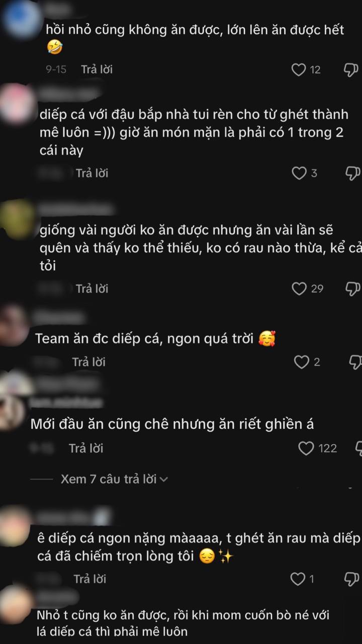Viewport: 362px width, 644px height.
Task: Tap 'Trả lời' under 'Team ăn đc diếp cá'
Action: [x=89, y=362]
